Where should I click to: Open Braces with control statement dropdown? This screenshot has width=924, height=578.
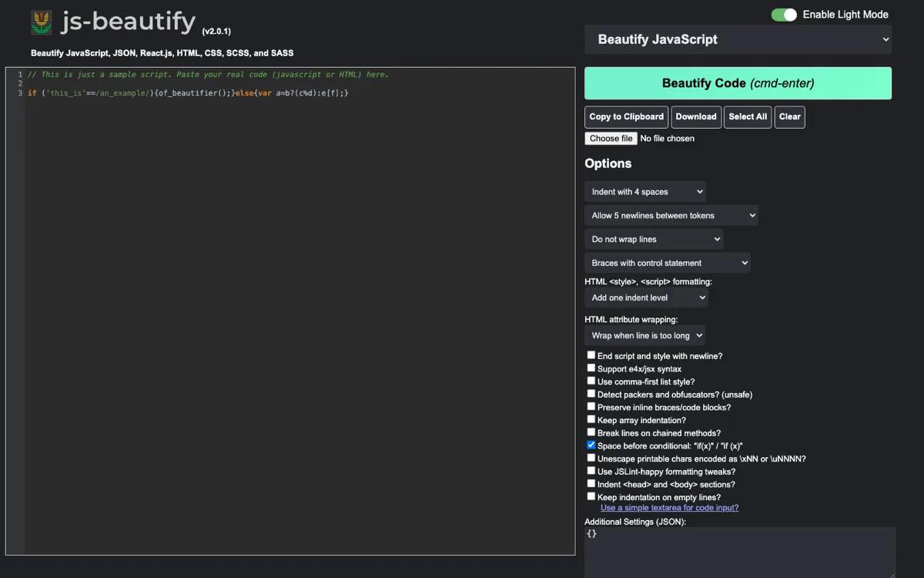tap(668, 263)
